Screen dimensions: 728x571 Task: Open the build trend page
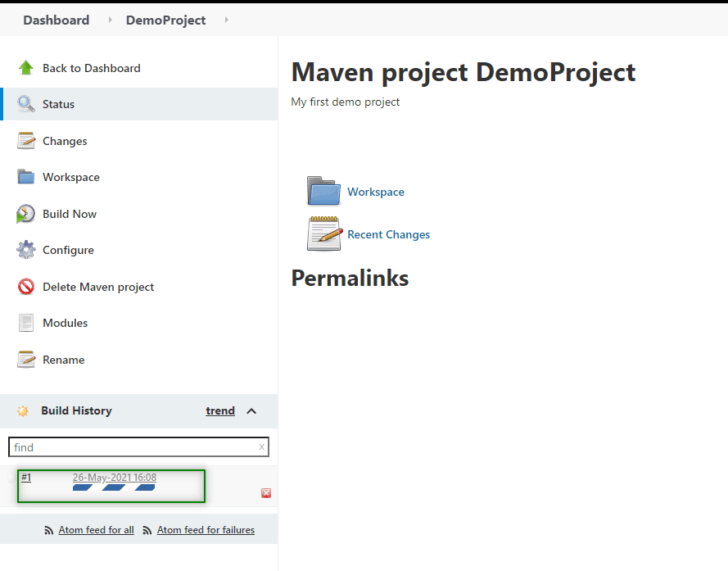[219, 410]
